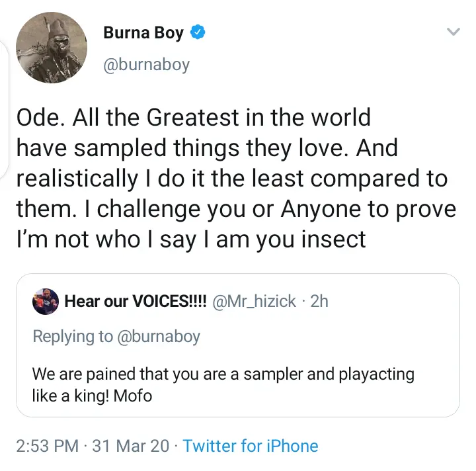Open the @burnaboy mention after Replying to
This screenshot has width=476, height=471.
(x=159, y=337)
